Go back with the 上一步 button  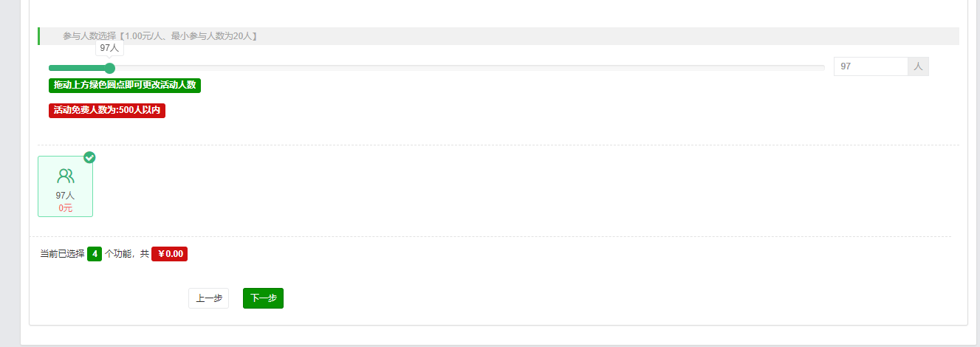[x=209, y=298]
